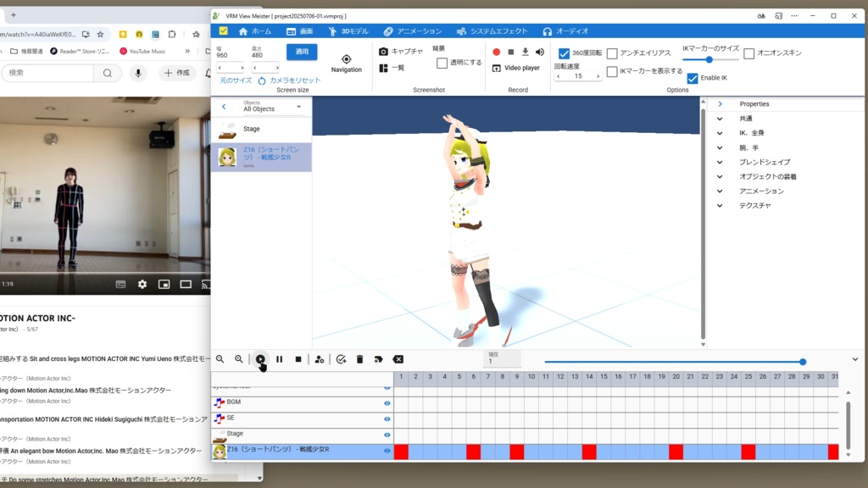The width and height of the screenshot is (868, 488).
Task: Uncheck the 360度回転 checkbox
Action: point(564,53)
